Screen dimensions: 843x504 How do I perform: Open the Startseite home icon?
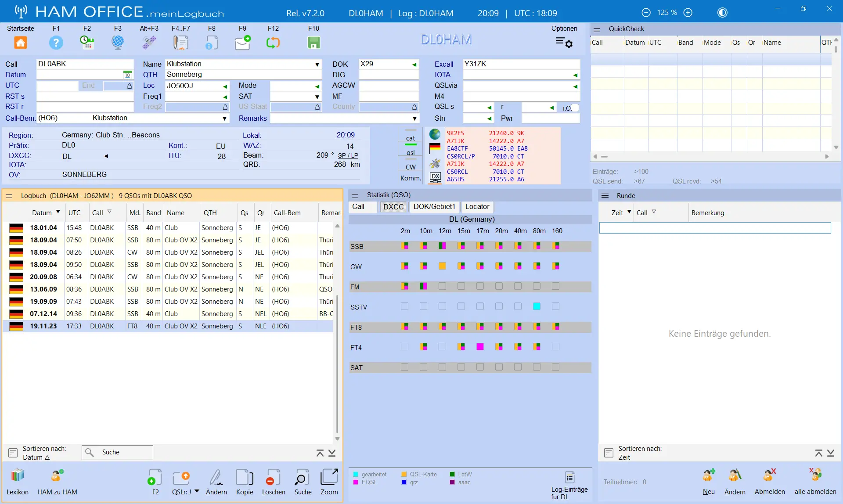[21, 43]
